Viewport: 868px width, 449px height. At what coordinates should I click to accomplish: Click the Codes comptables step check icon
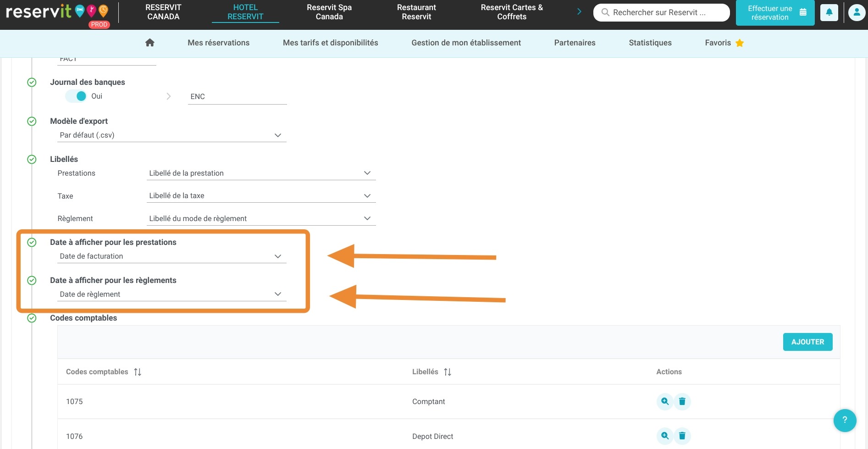(32, 318)
